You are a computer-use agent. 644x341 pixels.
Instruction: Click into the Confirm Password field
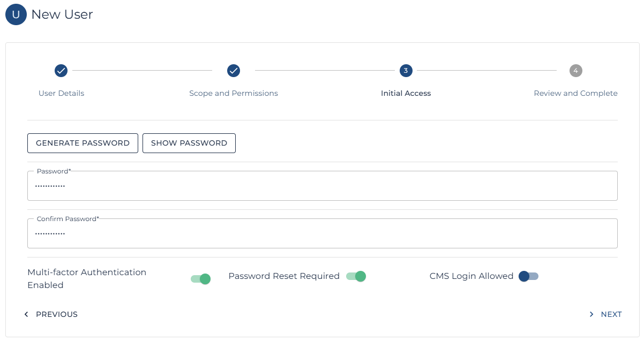322,234
